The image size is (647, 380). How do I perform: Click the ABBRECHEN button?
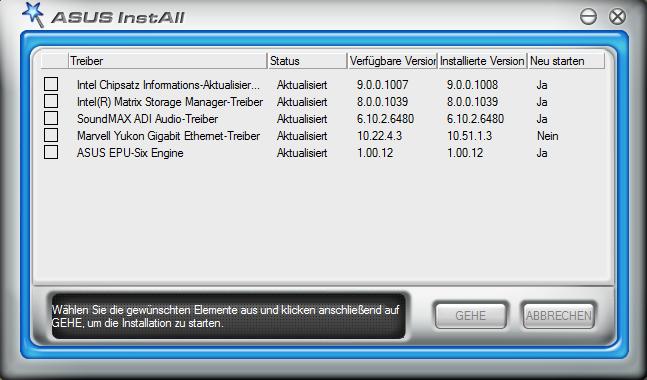tap(559, 316)
